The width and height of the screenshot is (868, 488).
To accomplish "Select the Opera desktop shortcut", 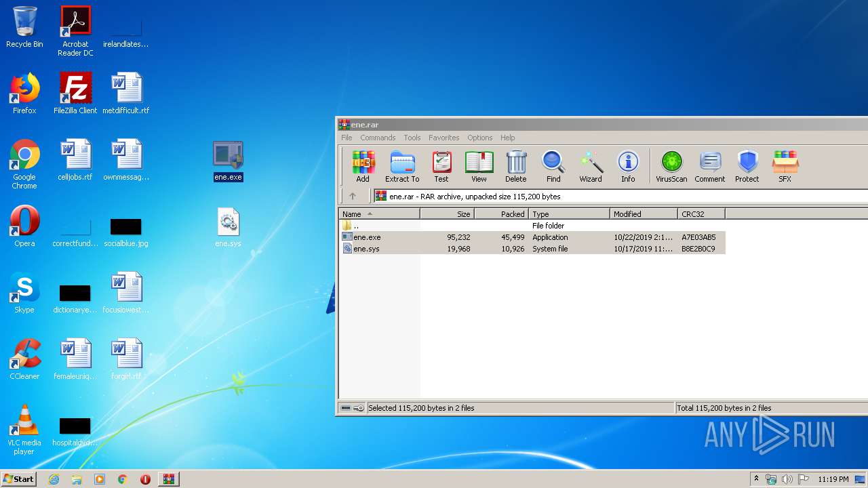I will (x=24, y=226).
